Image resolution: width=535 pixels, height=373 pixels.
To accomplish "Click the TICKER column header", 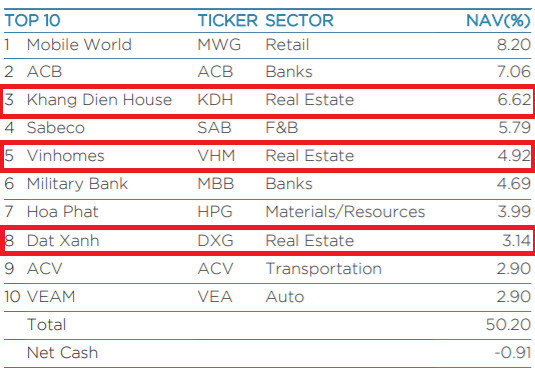I will click(x=228, y=20).
